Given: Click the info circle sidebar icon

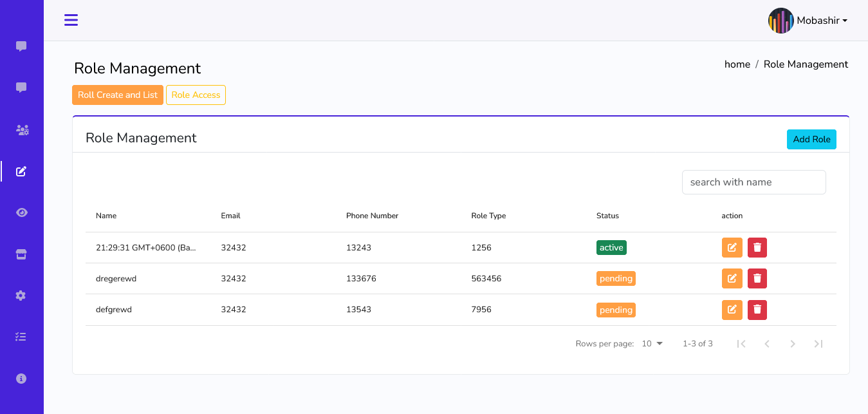Looking at the screenshot, I should click(21, 379).
